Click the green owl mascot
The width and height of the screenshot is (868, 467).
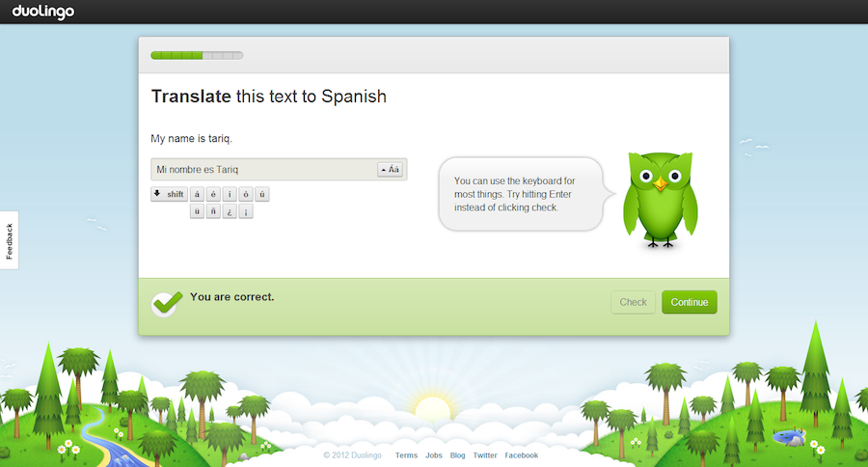pyautogui.click(x=661, y=200)
